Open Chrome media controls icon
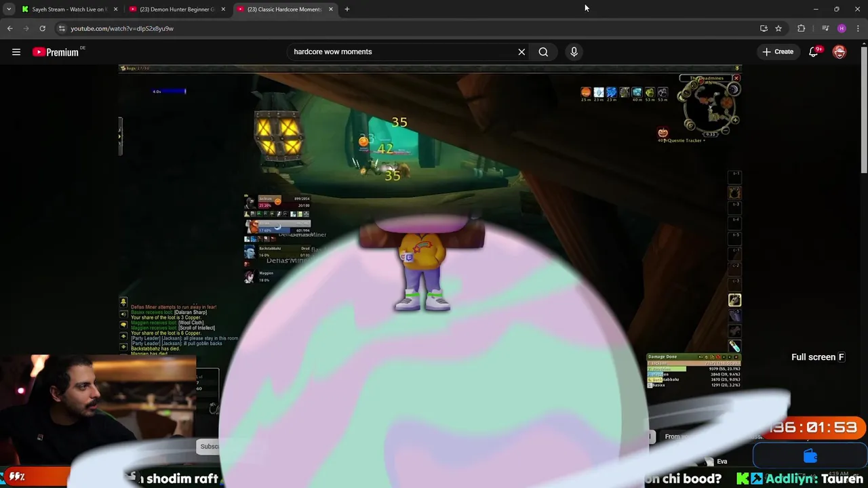This screenshot has height=488, width=868. pos(825,28)
